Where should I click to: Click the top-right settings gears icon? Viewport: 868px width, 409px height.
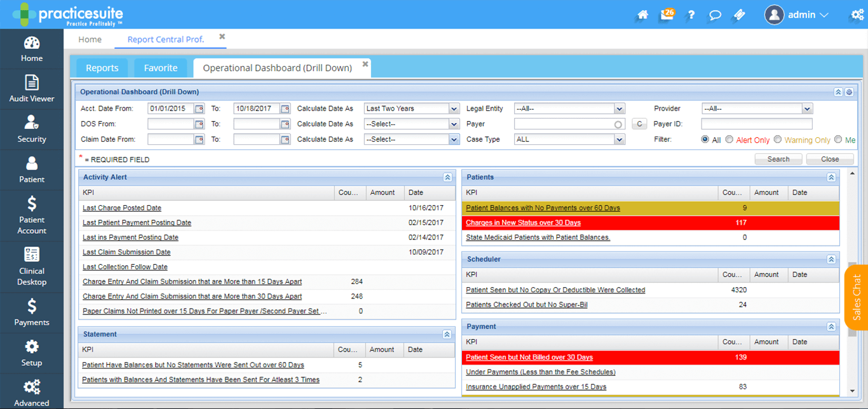[857, 15]
